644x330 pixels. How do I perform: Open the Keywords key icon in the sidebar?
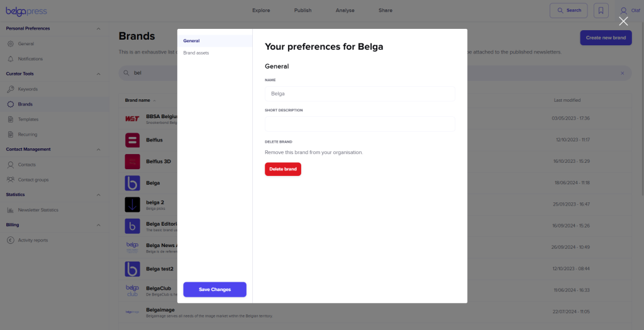pyautogui.click(x=11, y=89)
